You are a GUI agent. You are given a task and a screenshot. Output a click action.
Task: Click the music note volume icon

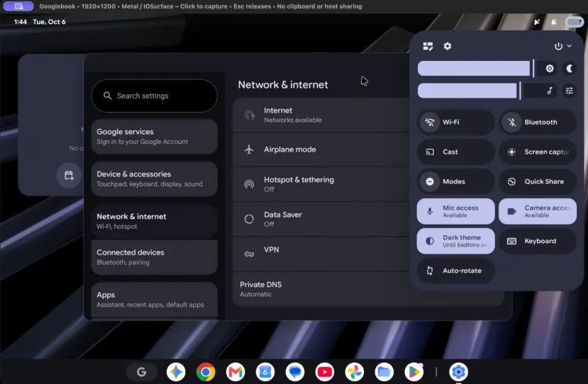click(x=550, y=91)
